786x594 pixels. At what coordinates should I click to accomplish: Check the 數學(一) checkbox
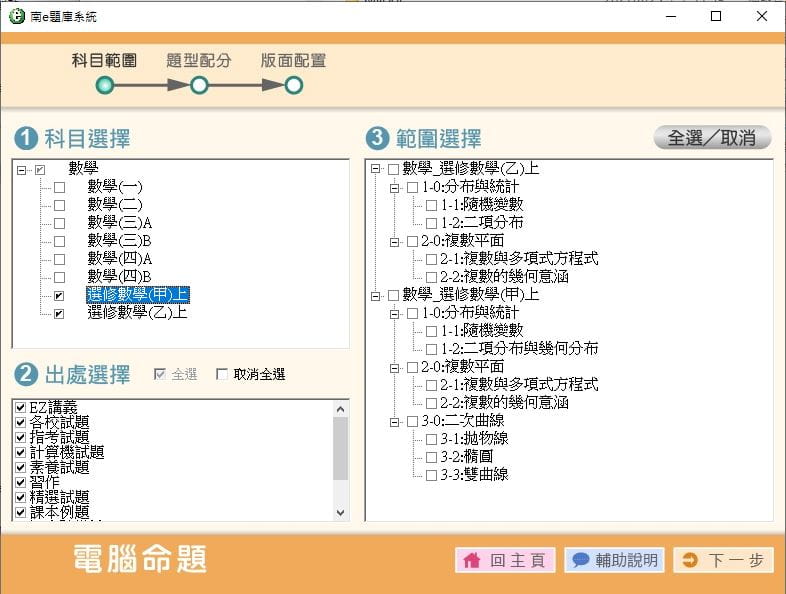60,187
